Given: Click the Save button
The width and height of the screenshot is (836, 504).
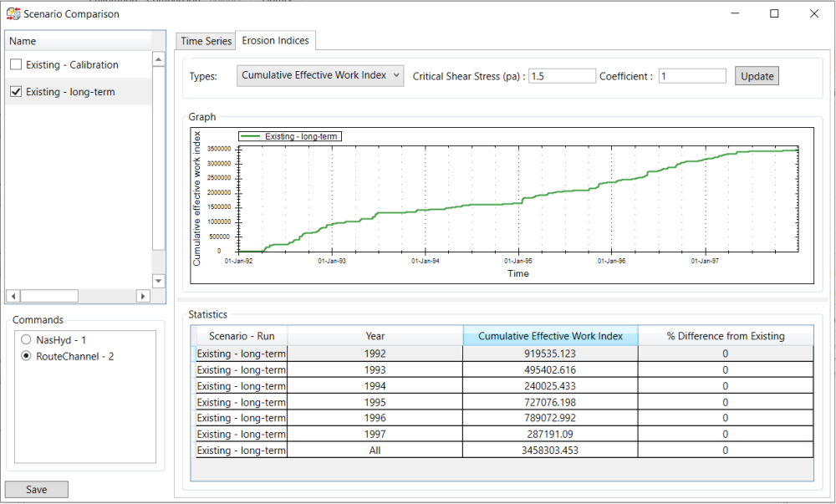Looking at the screenshot, I should coord(37,490).
